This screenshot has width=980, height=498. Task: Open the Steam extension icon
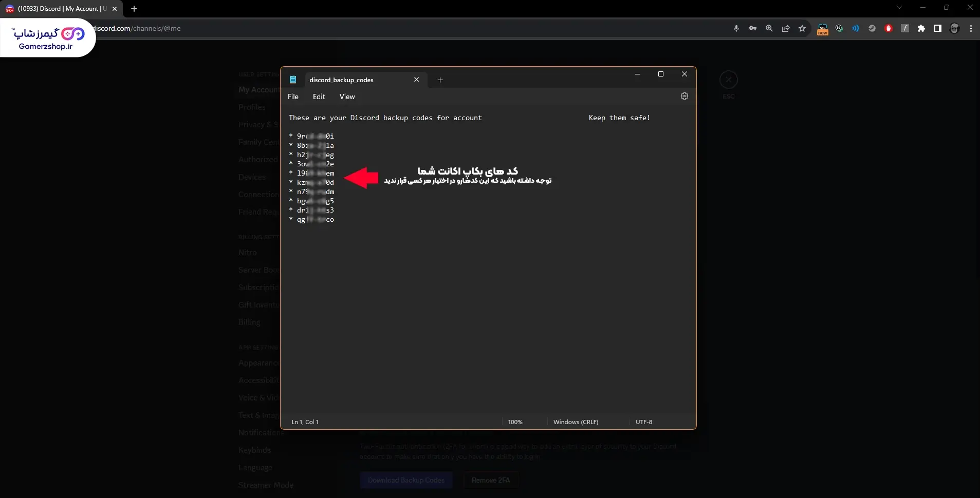(x=872, y=28)
